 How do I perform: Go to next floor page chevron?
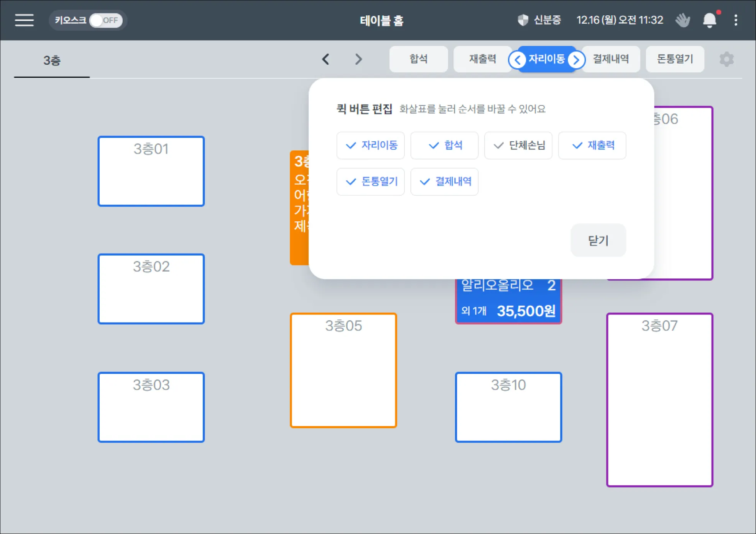[358, 59]
